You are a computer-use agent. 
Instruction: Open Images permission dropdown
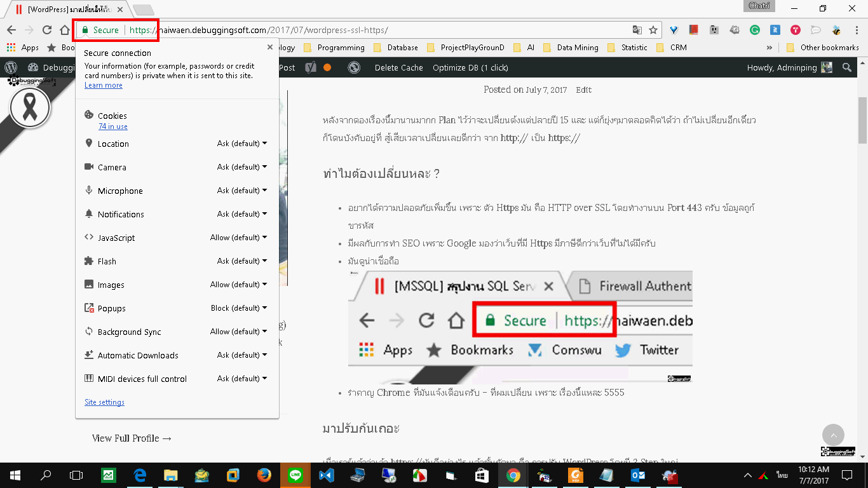(239, 285)
